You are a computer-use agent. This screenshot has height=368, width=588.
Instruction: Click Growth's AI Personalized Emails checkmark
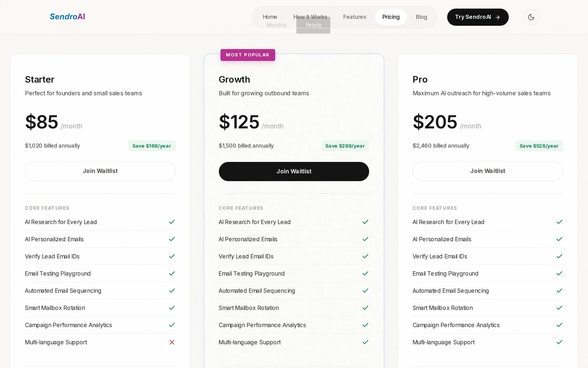[365, 239]
